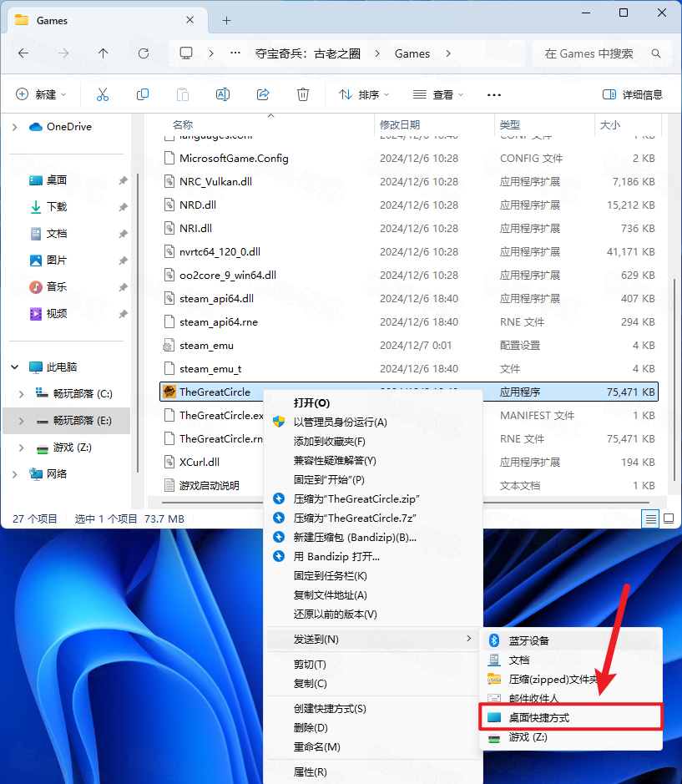Unpin 桌面 from quick access
Screen dimensions: 682x784
coord(123,180)
